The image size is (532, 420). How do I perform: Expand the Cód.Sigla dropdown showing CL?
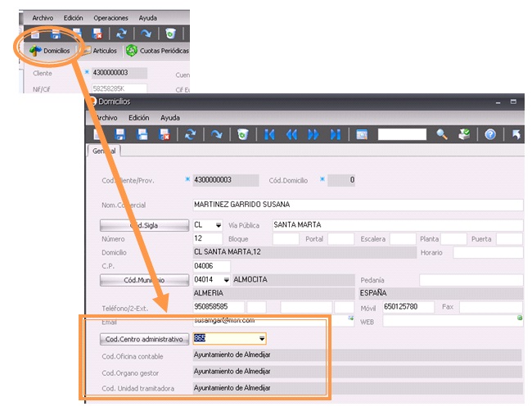click(x=219, y=225)
